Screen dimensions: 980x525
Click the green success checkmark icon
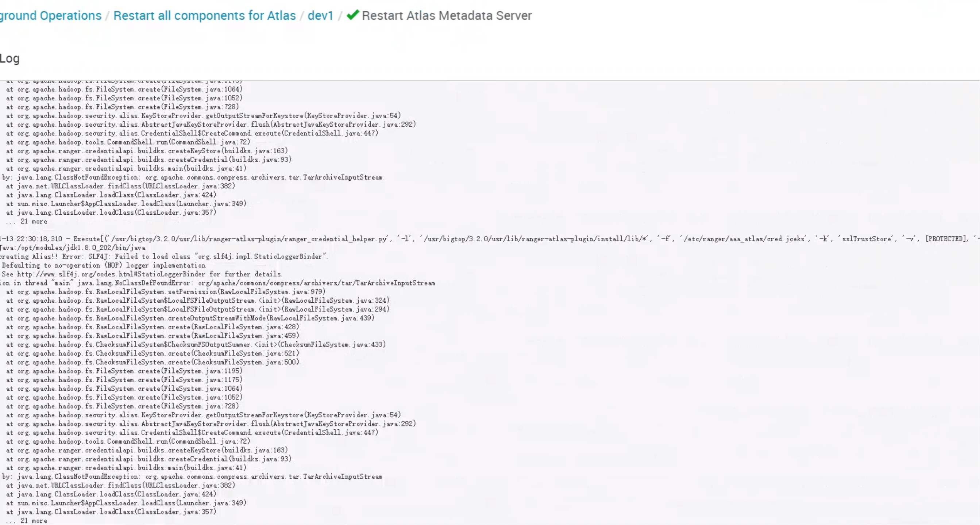(x=353, y=15)
